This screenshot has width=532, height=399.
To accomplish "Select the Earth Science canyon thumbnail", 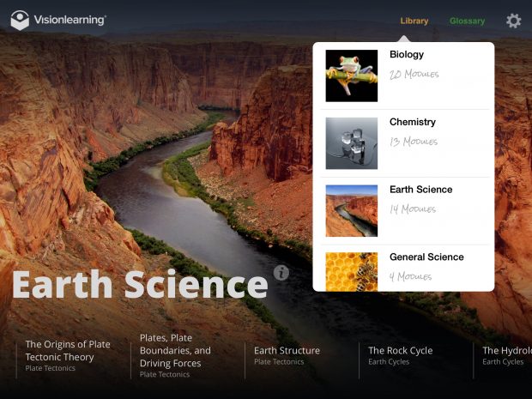I will pos(352,211).
